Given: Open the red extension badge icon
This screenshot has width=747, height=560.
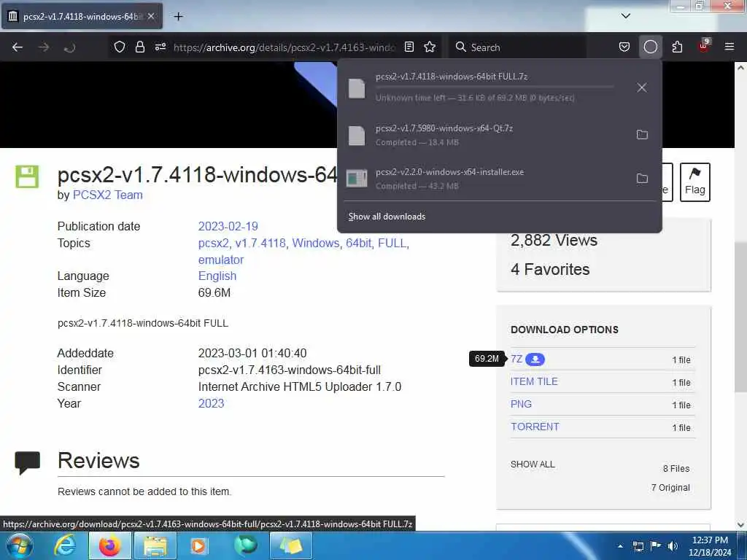Looking at the screenshot, I should (x=704, y=46).
